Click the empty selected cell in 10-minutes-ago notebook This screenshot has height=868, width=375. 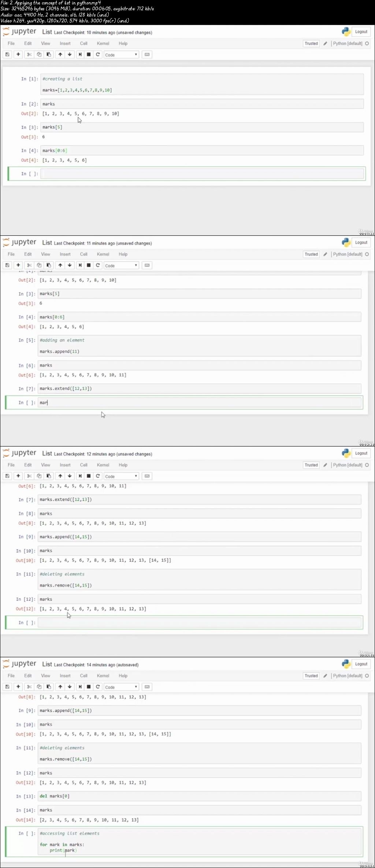point(202,174)
